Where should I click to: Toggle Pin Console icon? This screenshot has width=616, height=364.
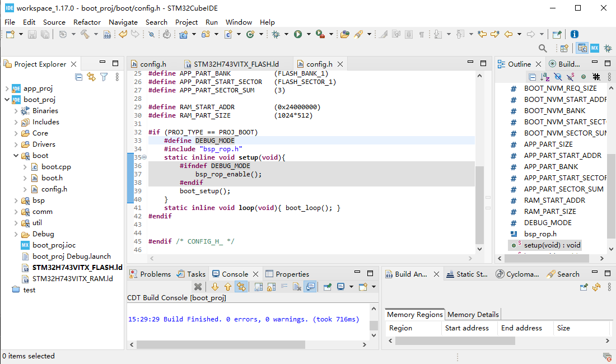point(327,287)
